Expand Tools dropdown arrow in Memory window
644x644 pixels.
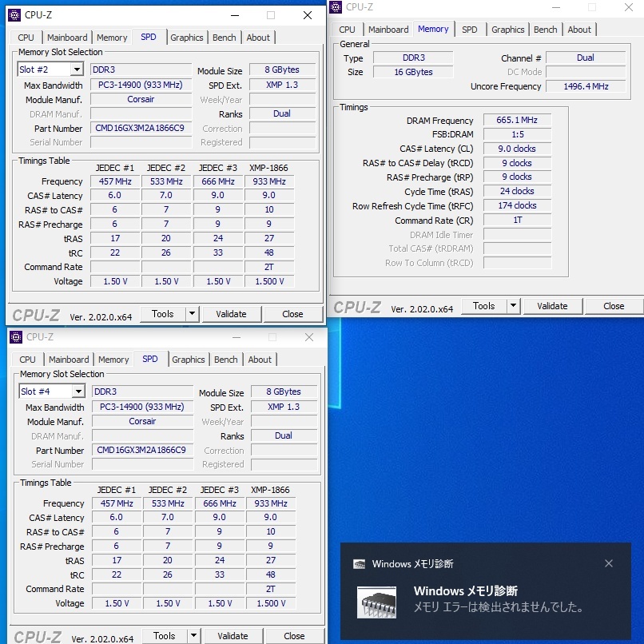click(514, 305)
